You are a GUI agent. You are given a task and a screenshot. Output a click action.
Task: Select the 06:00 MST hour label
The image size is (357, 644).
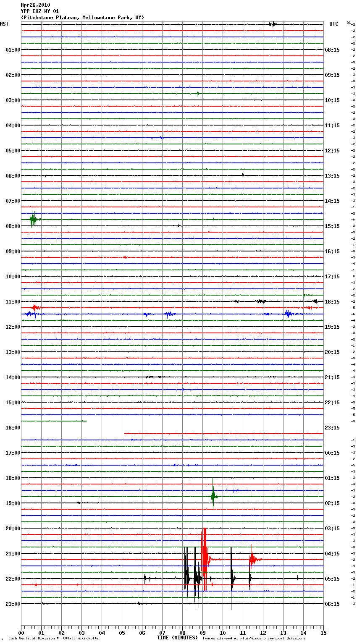[x=13, y=176]
